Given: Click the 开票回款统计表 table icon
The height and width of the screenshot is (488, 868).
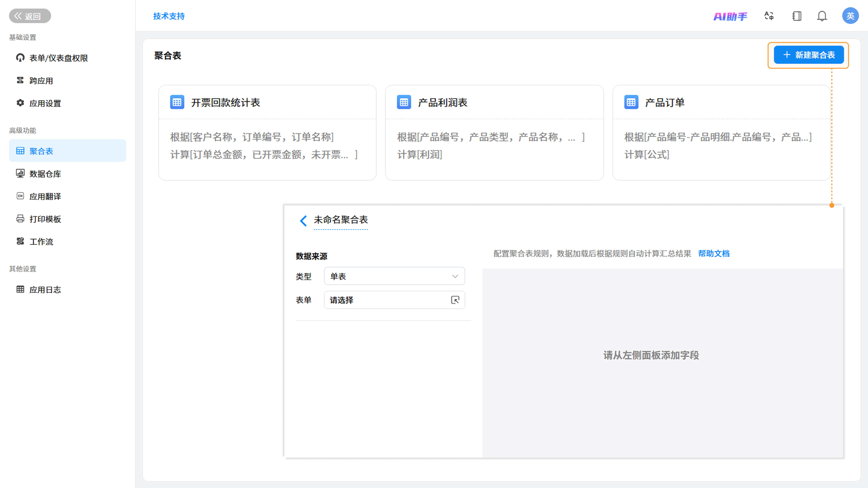Looking at the screenshot, I should tap(177, 102).
